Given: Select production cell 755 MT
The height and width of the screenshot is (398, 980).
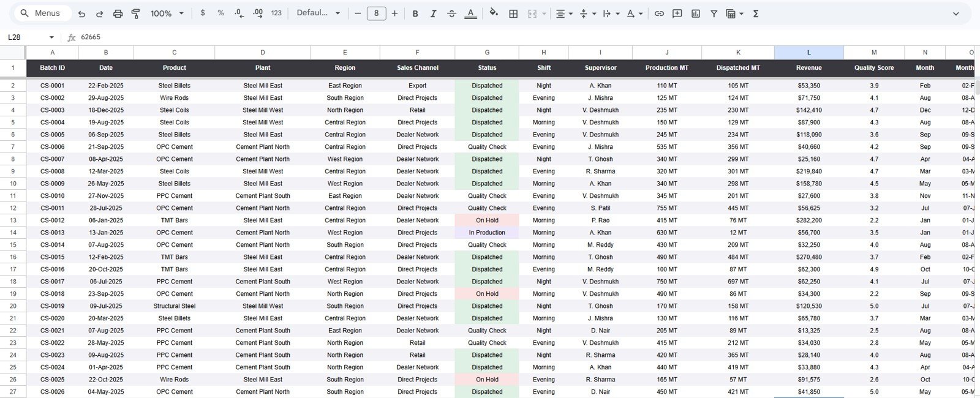Looking at the screenshot, I should tap(667, 208).
